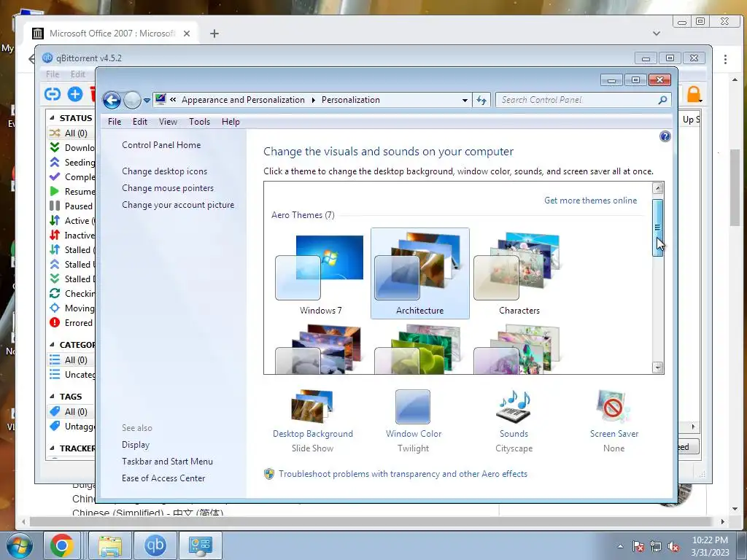Screen dimensions: 747x560
Task: Go to Control Panel Home
Action: [161, 145]
